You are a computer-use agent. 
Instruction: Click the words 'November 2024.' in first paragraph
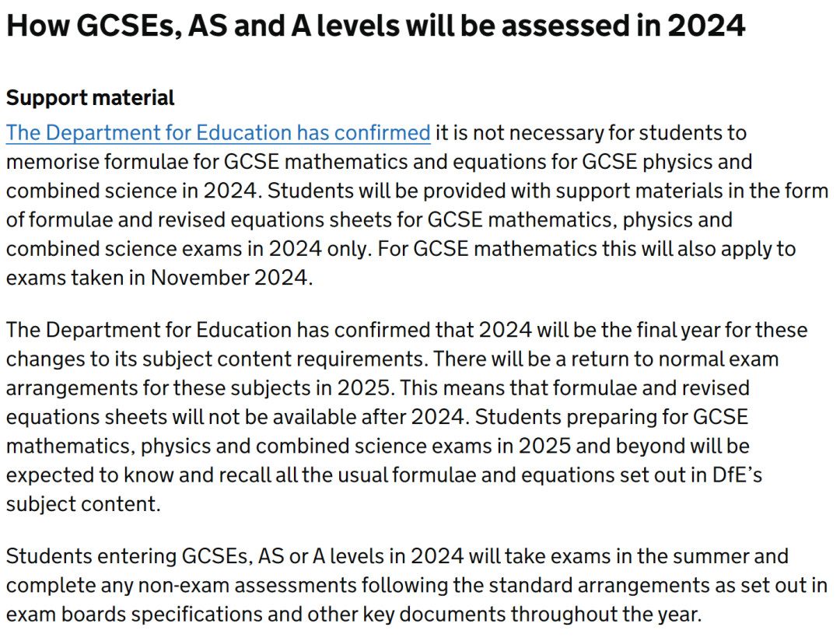[x=232, y=278]
